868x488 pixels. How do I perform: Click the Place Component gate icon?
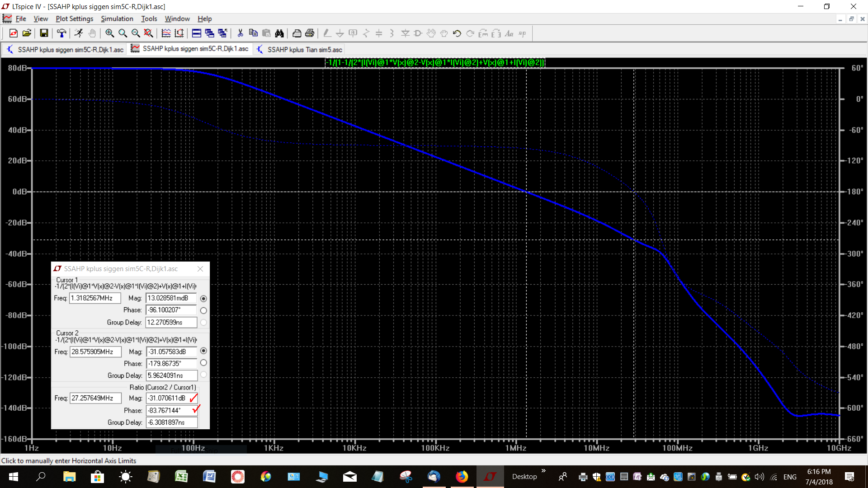pyautogui.click(x=418, y=33)
